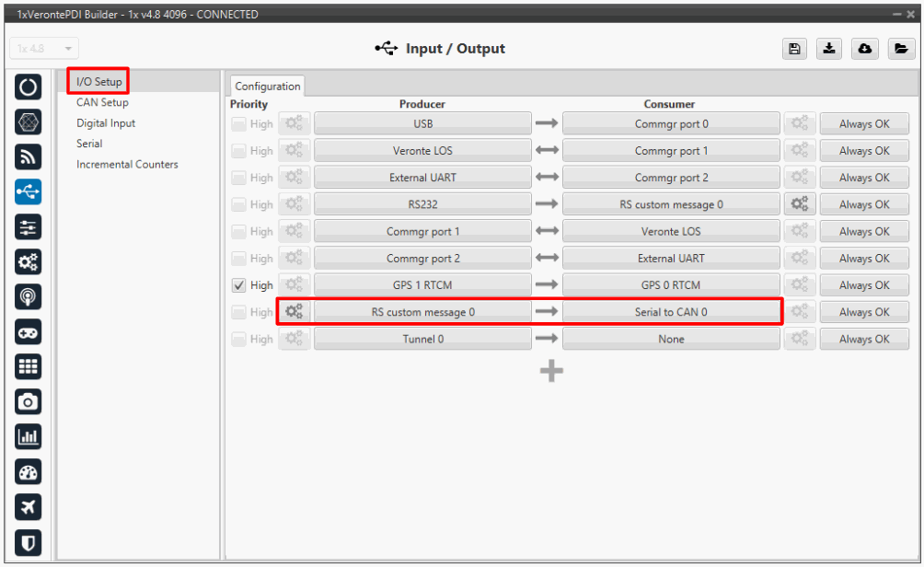
Task: Select the airplane icon in the left sidebar
Action: [29, 507]
